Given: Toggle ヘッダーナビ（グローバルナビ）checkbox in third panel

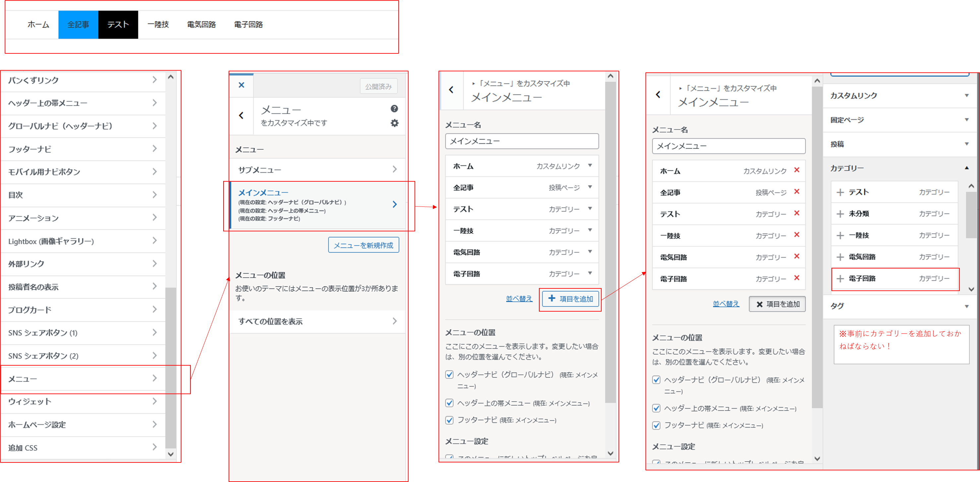Looking at the screenshot, I should [449, 374].
